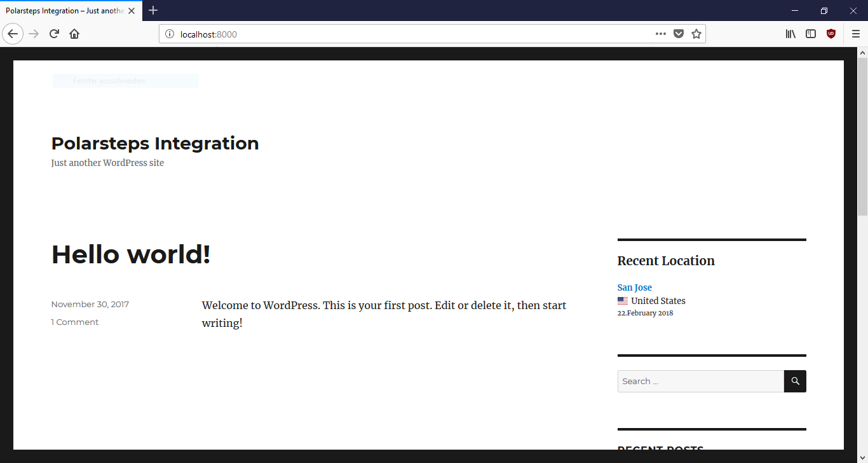Select the Polarsteps Integration tab

(64, 11)
